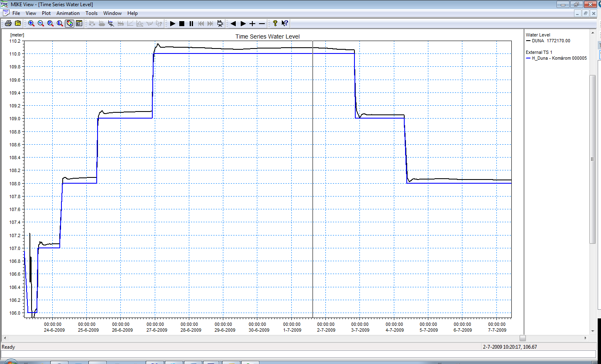Click the legend/properties window icon

point(79,24)
